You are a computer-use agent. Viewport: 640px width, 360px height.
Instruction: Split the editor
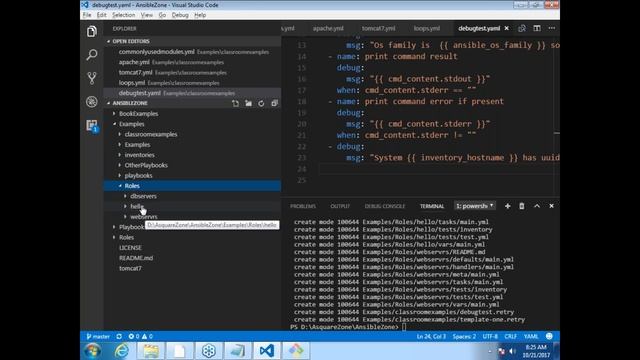537,28
